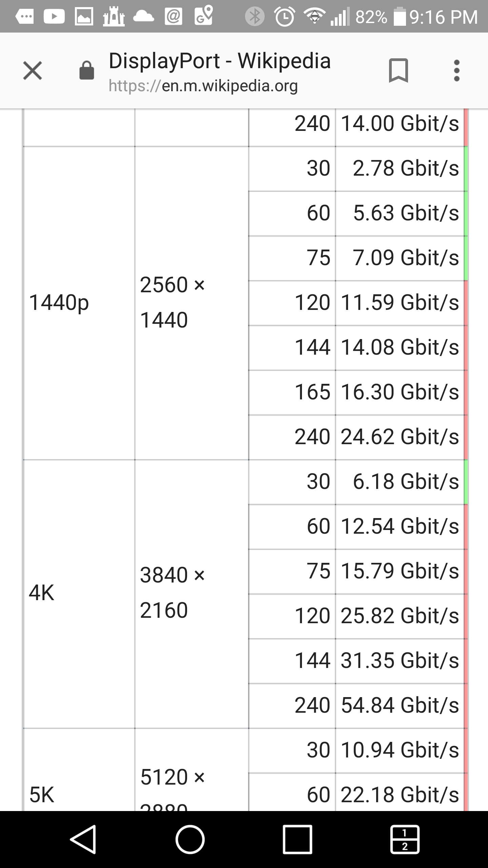488x868 pixels.
Task: Close the browser tab with X icon
Action: [33, 71]
